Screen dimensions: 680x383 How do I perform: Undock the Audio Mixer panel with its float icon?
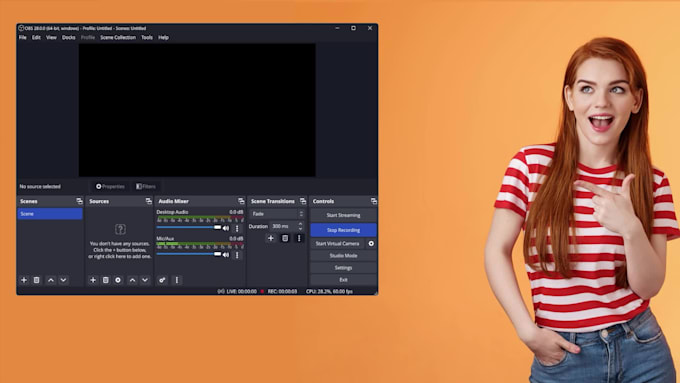tap(241, 201)
